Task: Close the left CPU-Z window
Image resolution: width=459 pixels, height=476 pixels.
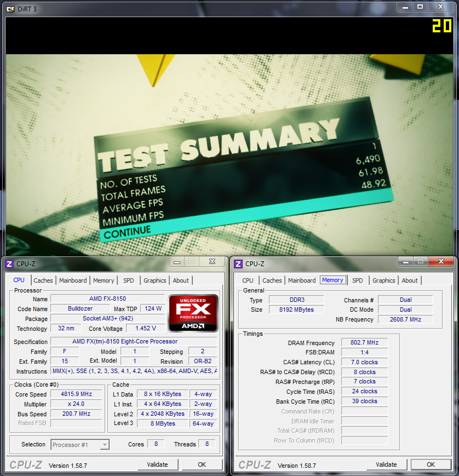Action: [x=211, y=261]
